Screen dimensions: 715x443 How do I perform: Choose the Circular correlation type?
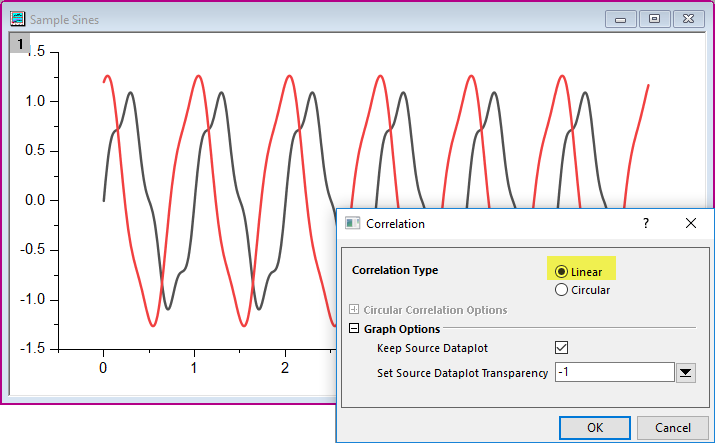[x=562, y=290]
